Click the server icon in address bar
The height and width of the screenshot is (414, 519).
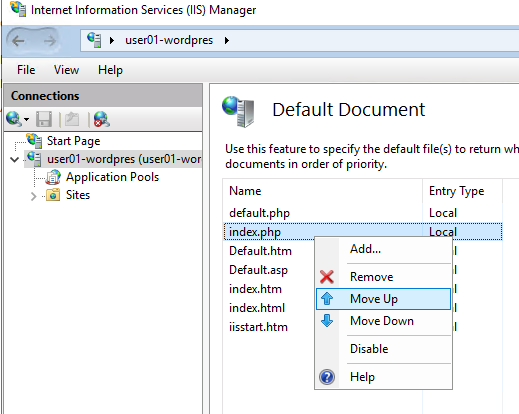click(94, 40)
